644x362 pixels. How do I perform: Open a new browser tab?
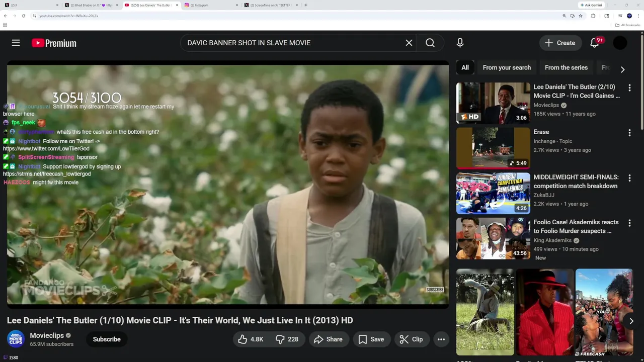(306, 5)
